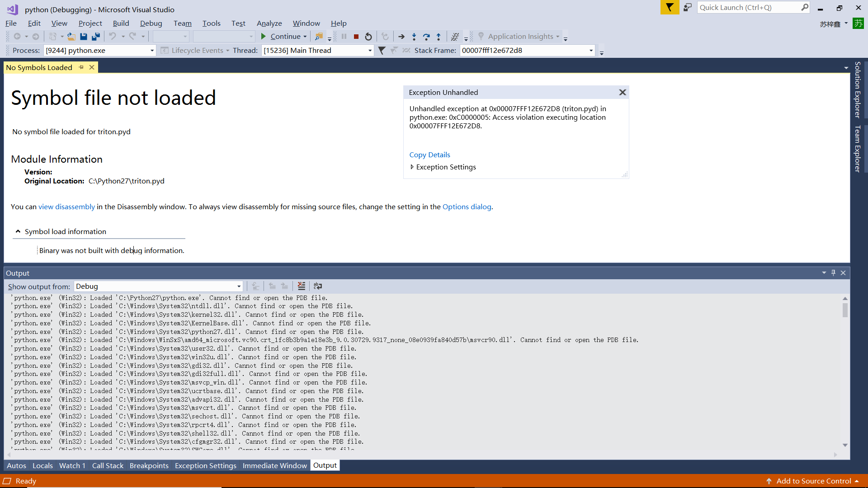Clear all Output window text
The height and width of the screenshot is (488, 868).
[x=302, y=286]
